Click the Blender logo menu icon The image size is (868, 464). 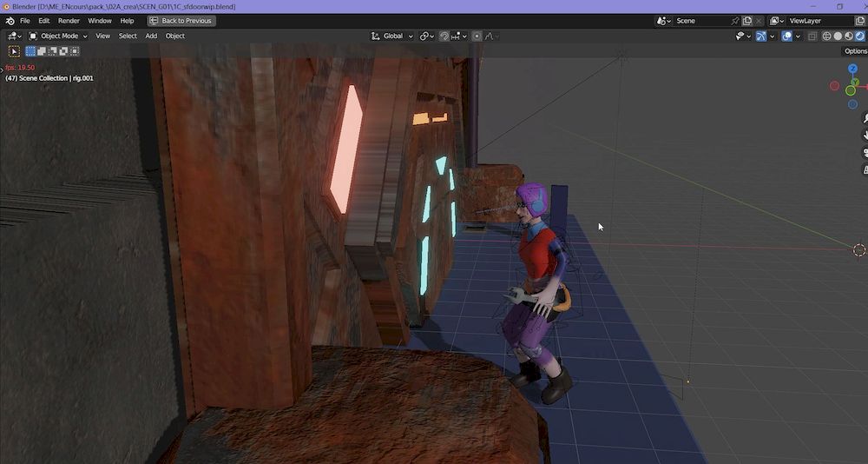tap(10, 21)
